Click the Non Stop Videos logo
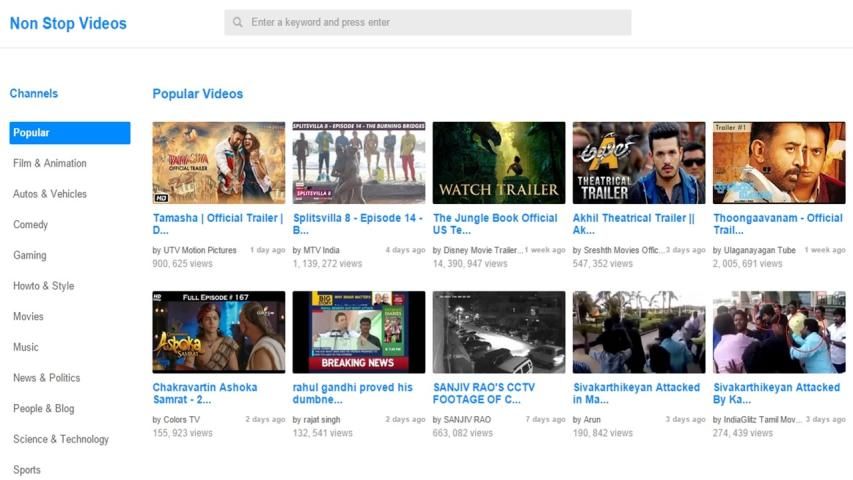Image resolution: width=853 pixels, height=480 pixels. point(68,23)
